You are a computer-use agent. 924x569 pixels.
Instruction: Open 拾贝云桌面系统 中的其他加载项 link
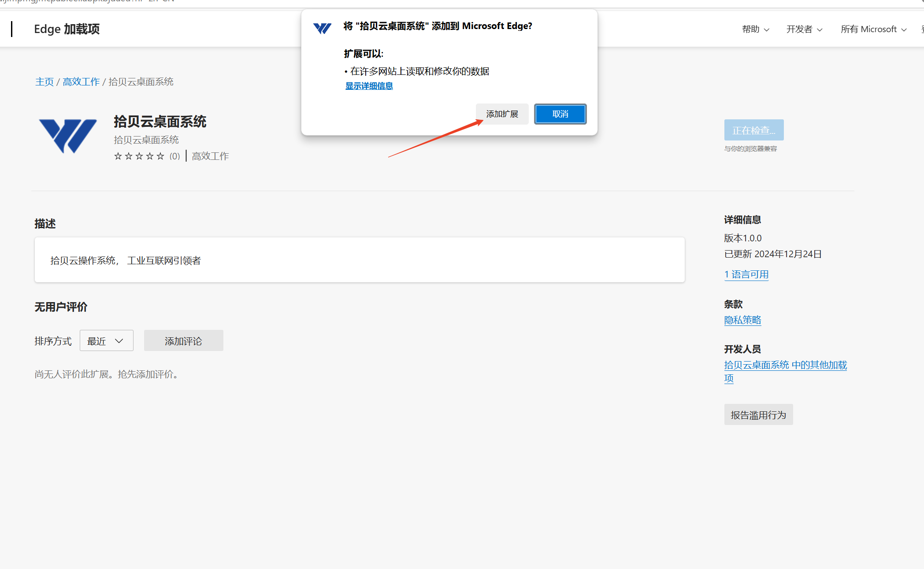click(786, 371)
